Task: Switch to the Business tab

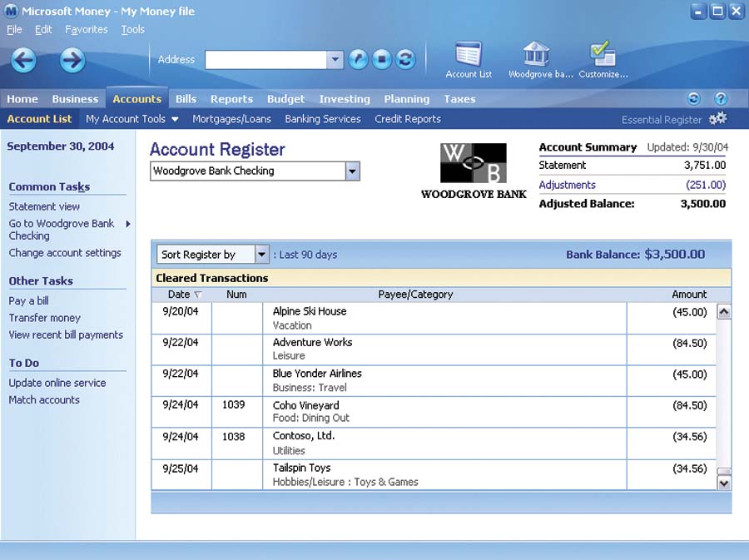Action: (75, 99)
